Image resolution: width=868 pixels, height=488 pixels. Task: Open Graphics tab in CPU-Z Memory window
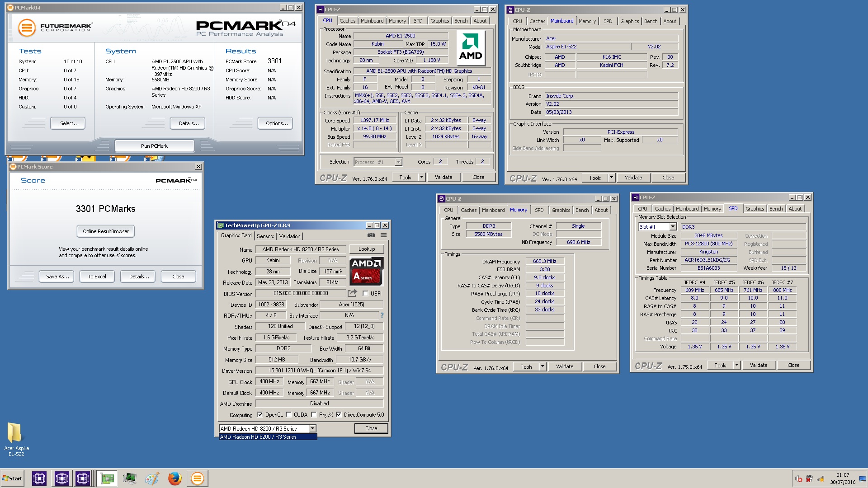click(561, 210)
